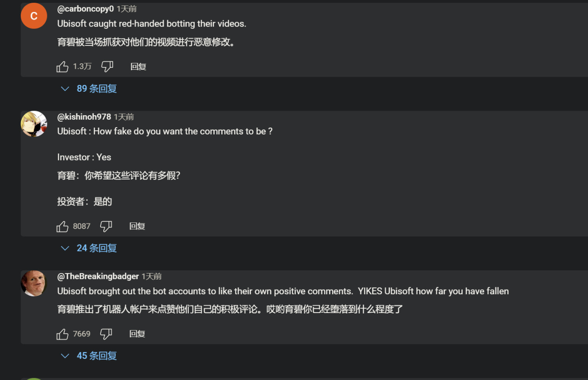Open the anime avatar of kishinoh978

pos(34,123)
